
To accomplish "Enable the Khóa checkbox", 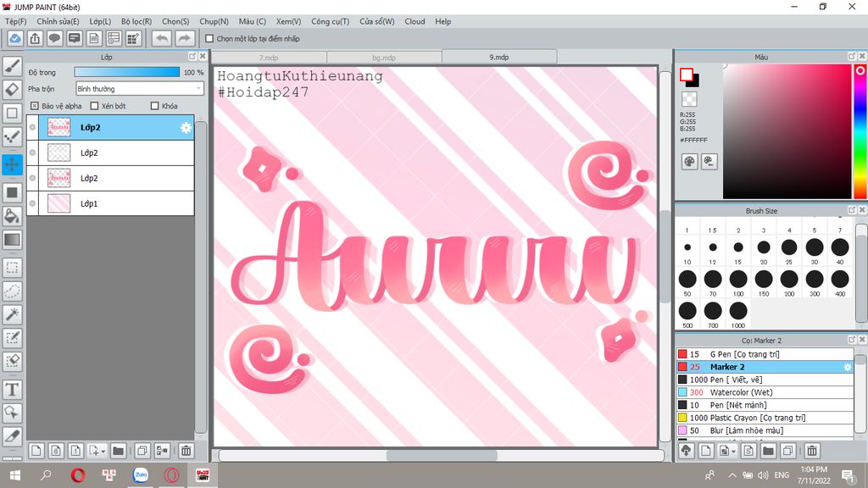I will click(154, 106).
